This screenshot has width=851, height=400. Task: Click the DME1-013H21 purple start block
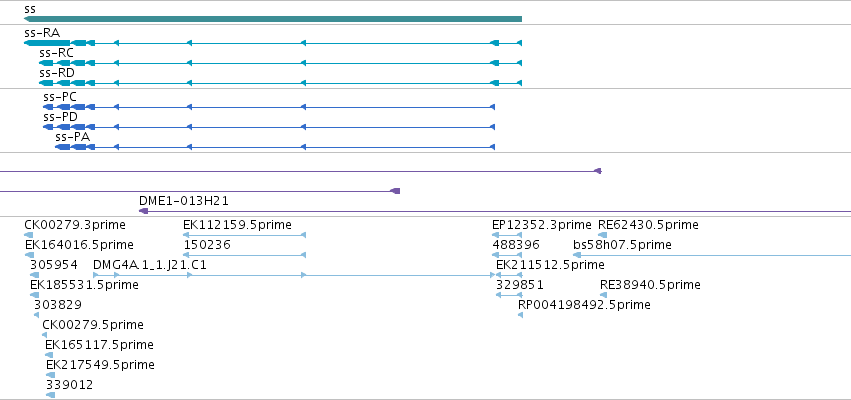coord(144,211)
